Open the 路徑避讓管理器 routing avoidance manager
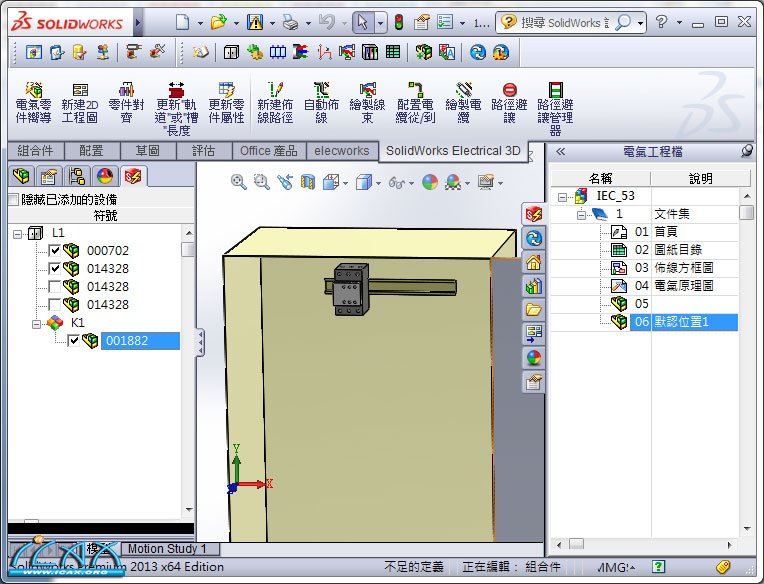This screenshot has width=764, height=584. coord(555,108)
